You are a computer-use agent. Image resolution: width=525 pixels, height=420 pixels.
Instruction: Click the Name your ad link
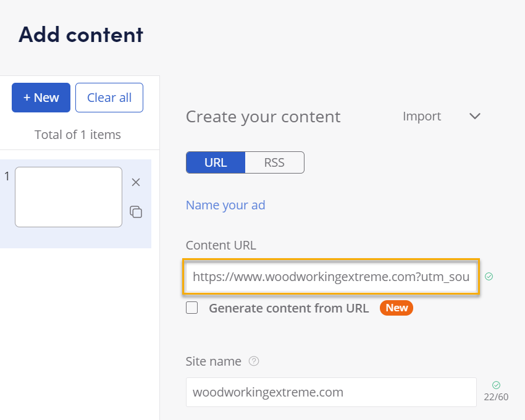pyautogui.click(x=225, y=205)
